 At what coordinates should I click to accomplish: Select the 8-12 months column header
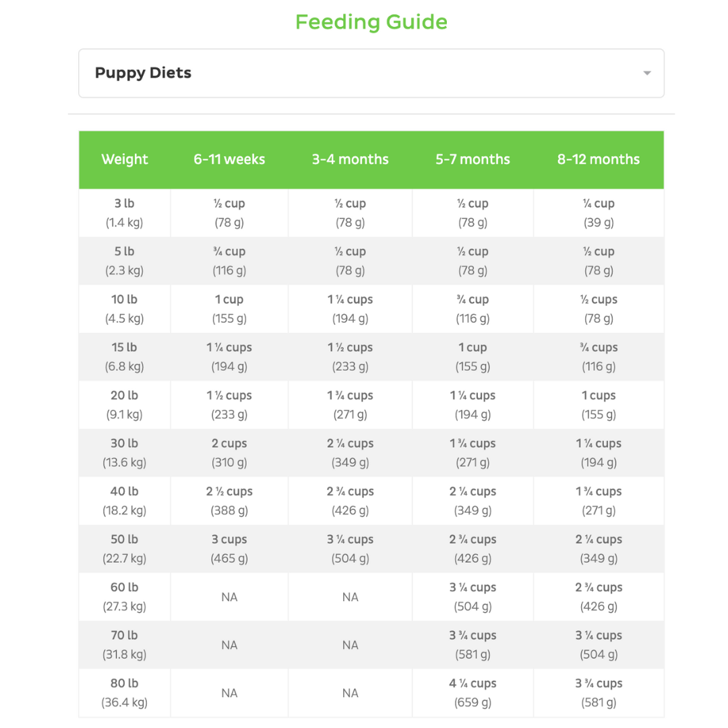coord(599,160)
